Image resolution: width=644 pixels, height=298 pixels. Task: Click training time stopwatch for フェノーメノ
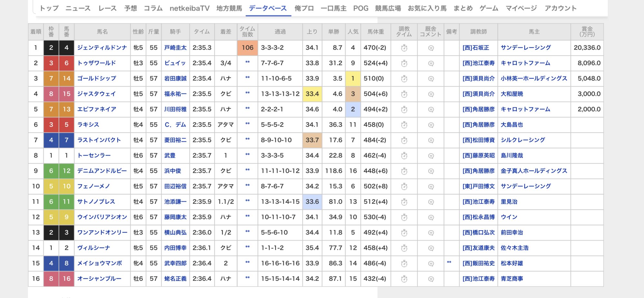click(x=404, y=186)
